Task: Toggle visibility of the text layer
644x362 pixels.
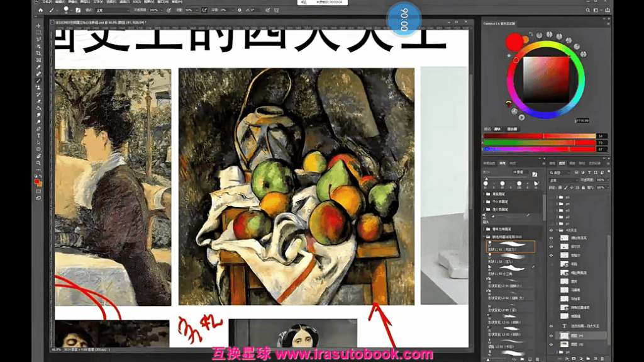Action: point(552,327)
